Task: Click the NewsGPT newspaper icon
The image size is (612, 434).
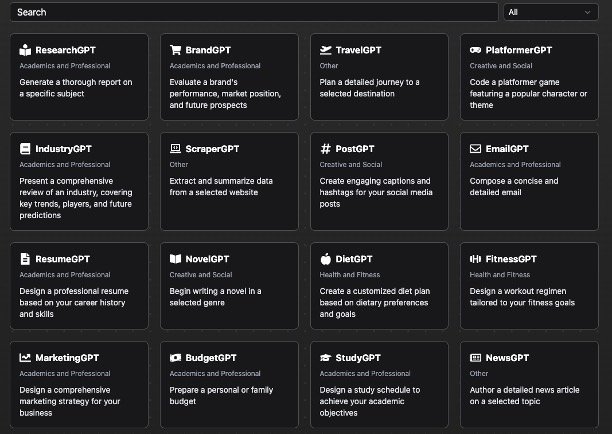Action: (x=476, y=358)
